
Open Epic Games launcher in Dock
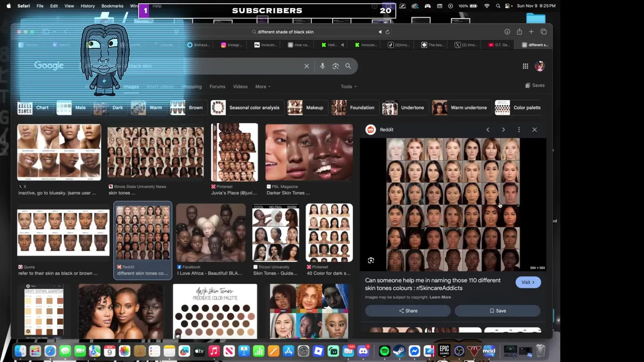coord(444,350)
